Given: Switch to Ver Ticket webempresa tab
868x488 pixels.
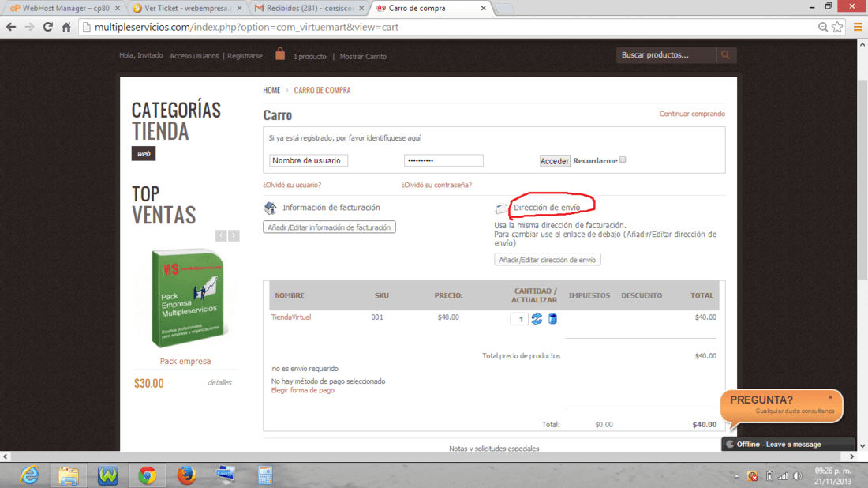Looking at the screenshot, I should [x=187, y=9].
